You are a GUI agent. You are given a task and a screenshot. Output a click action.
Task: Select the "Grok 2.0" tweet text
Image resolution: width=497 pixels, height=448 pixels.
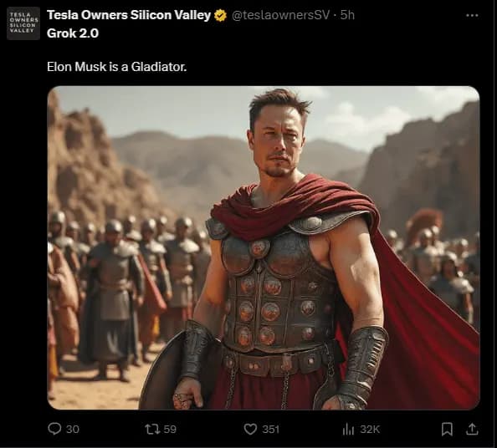(73, 33)
